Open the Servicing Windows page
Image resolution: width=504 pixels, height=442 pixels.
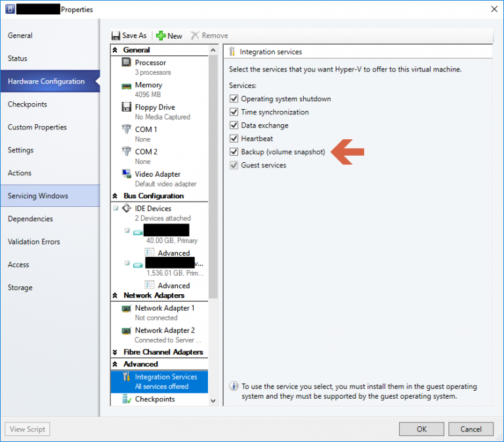pos(50,196)
